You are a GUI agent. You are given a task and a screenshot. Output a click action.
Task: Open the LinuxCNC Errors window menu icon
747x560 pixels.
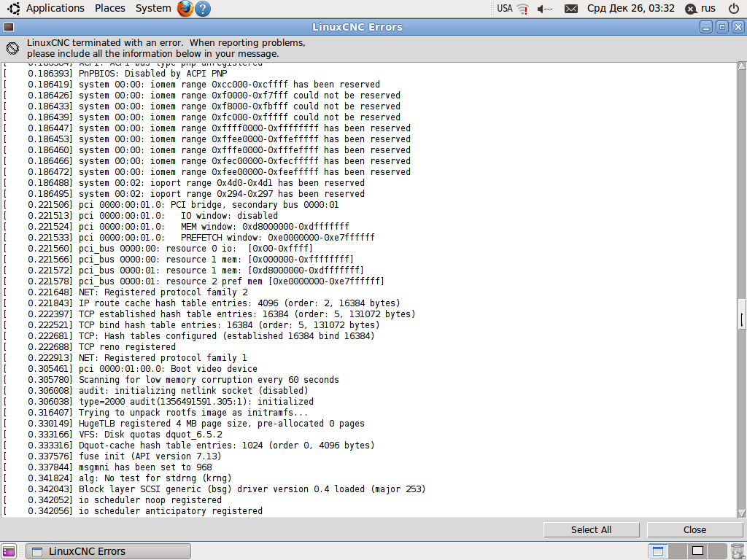click(x=9, y=27)
